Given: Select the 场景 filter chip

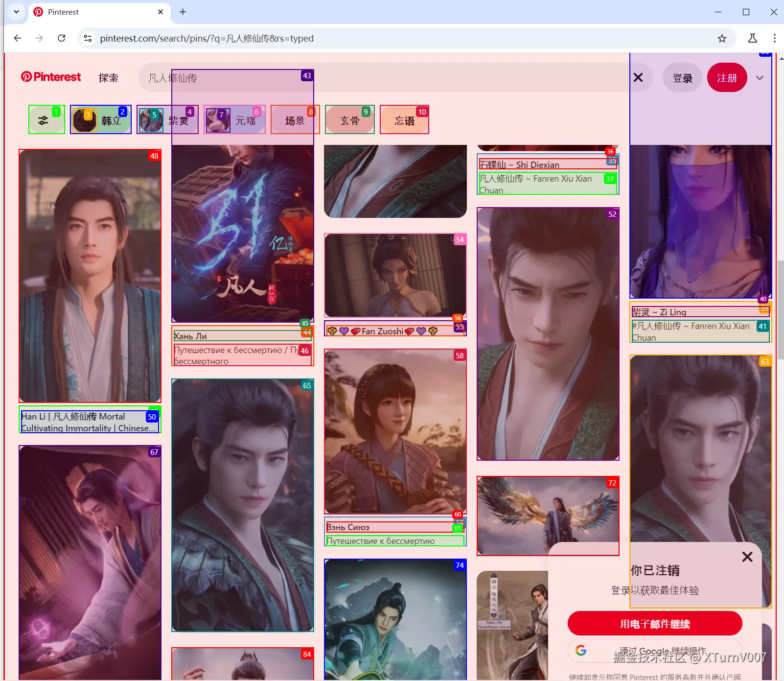Looking at the screenshot, I should [295, 119].
